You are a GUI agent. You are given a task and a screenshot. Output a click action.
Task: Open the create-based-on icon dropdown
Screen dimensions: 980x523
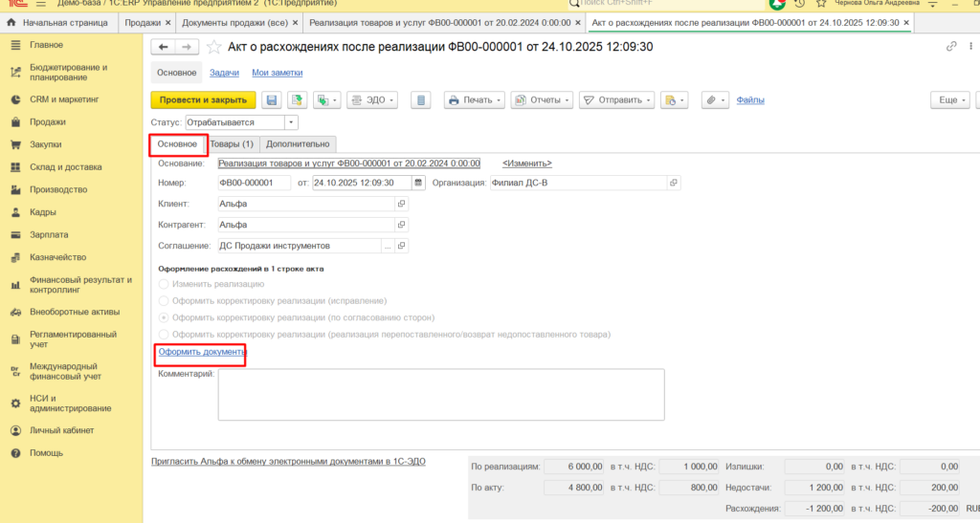pyautogui.click(x=327, y=99)
